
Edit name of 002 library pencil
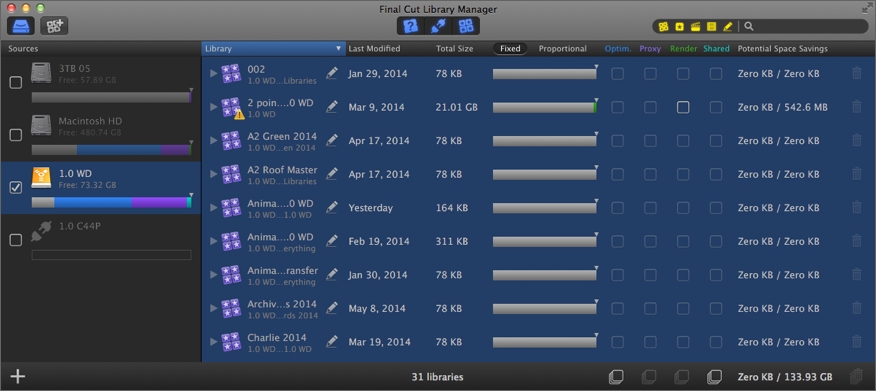click(x=332, y=73)
